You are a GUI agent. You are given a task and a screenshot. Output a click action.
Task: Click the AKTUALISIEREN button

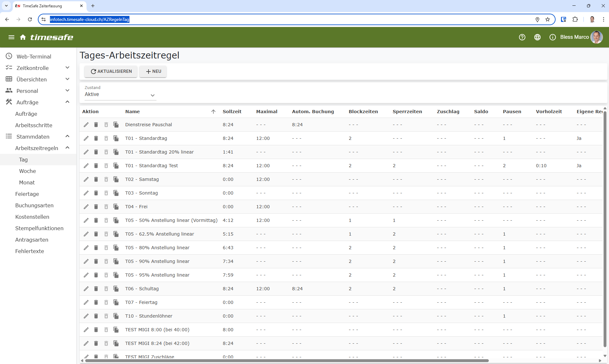(x=111, y=72)
